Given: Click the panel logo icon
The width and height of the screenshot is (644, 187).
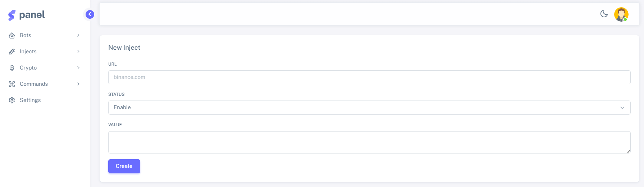Looking at the screenshot, I should [x=12, y=15].
